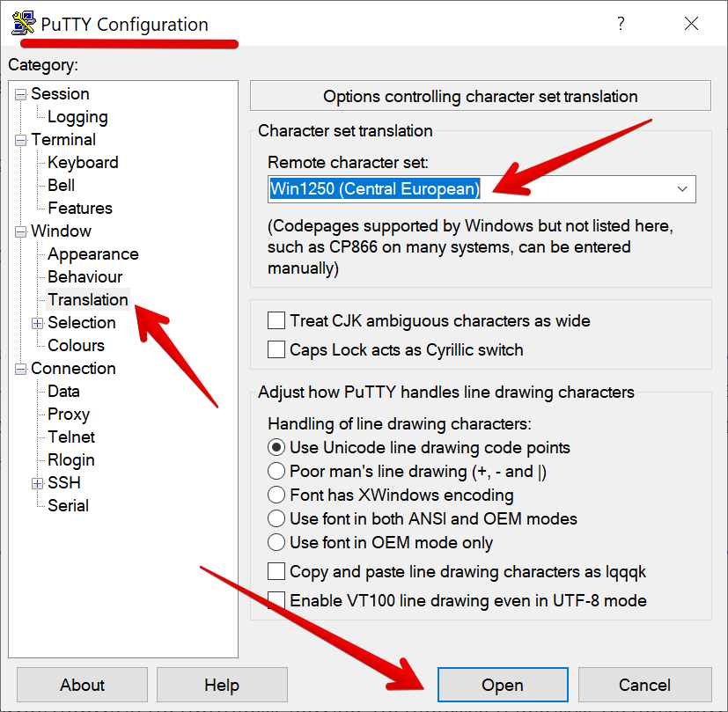Screen dimensions: 728x712
Task: Expand the Selection tree node
Action: coord(37,323)
